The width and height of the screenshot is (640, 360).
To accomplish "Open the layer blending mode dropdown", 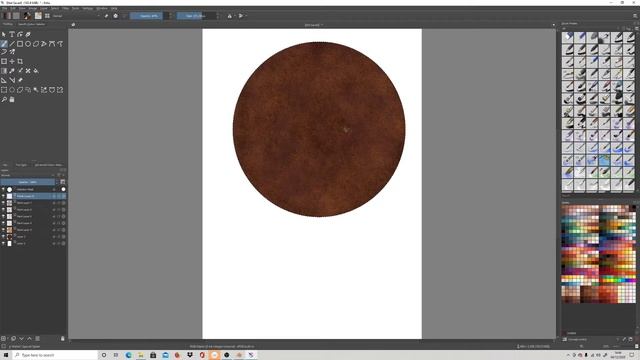I will click(x=28, y=176).
